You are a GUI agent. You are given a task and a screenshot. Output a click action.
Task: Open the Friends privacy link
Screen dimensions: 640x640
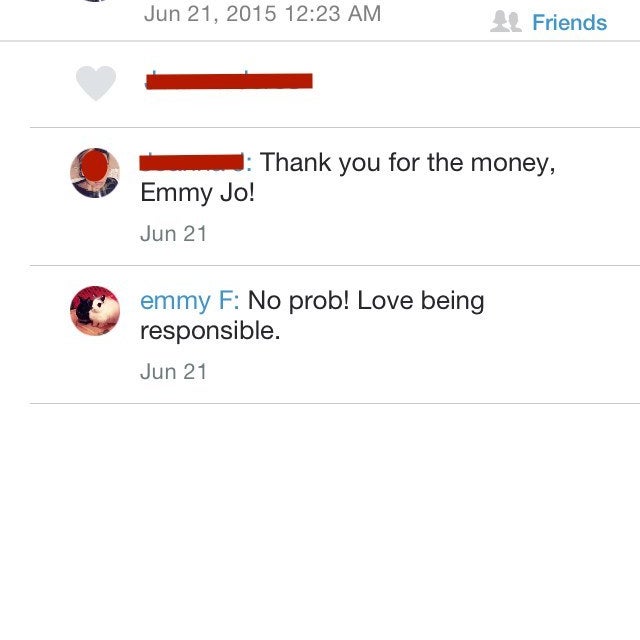click(569, 22)
